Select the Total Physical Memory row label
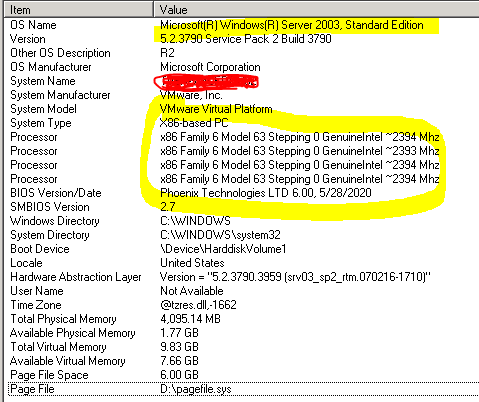479x402 pixels. pos(63,319)
